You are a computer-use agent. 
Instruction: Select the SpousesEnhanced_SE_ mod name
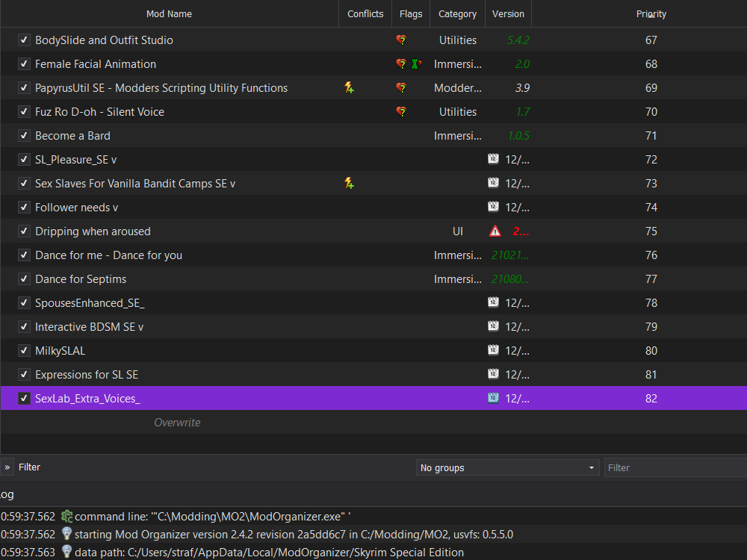pos(90,303)
